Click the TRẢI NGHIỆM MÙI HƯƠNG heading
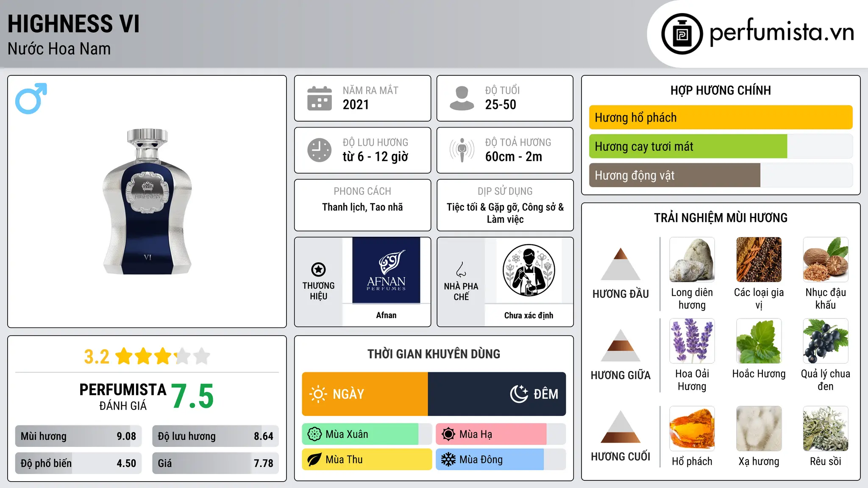868x488 pixels. click(721, 218)
